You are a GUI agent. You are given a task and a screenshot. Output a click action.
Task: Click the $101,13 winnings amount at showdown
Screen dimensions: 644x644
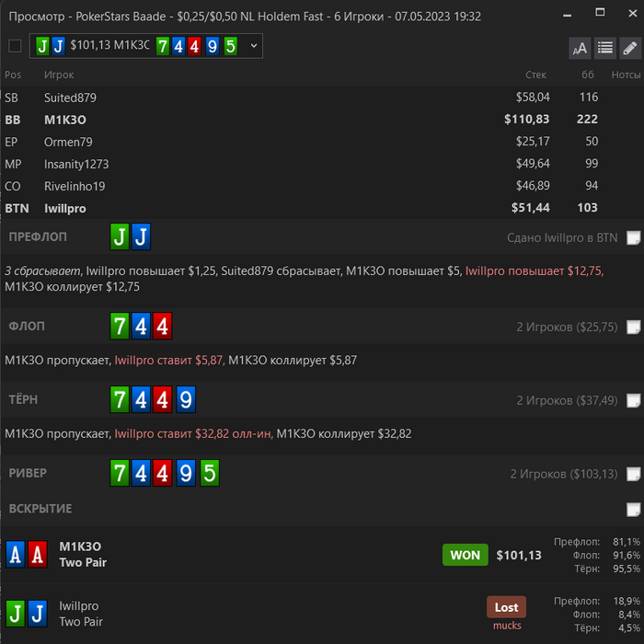[519, 556]
